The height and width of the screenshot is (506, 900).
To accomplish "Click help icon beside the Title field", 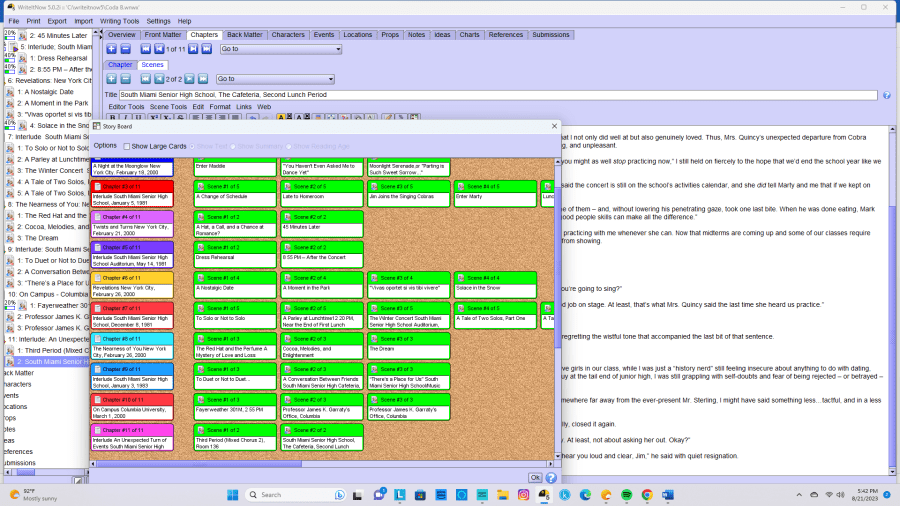I will [x=886, y=95].
